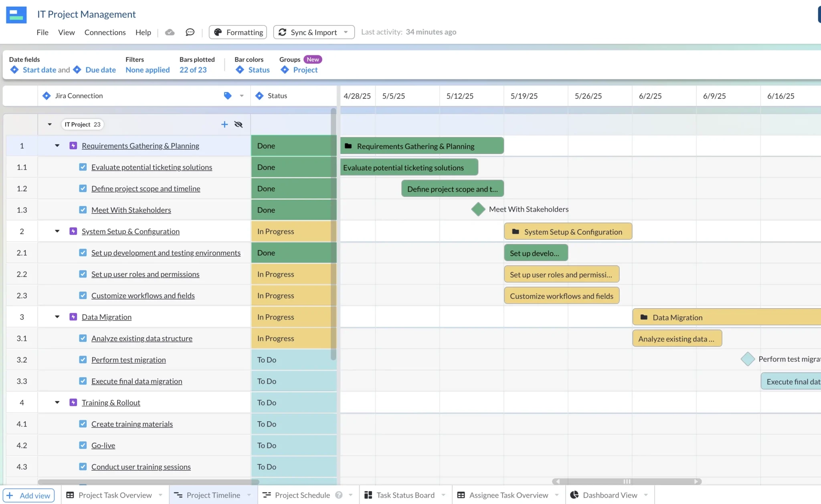Click the label tag icon in Jira Connection header

pyautogui.click(x=228, y=95)
